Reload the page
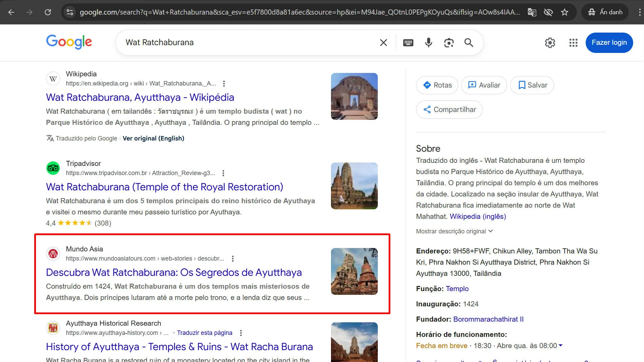The width and height of the screenshot is (644, 362). point(48,12)
